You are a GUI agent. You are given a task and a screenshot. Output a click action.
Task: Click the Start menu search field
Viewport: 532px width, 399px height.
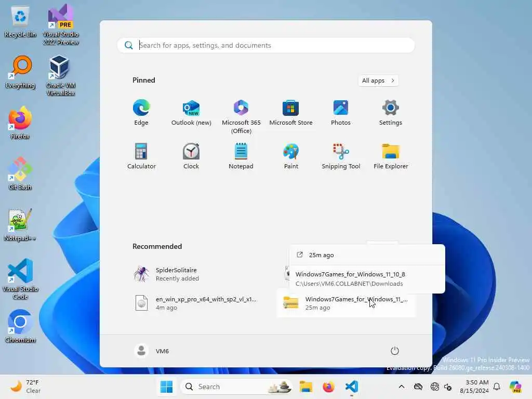click(x=266, y=46)
